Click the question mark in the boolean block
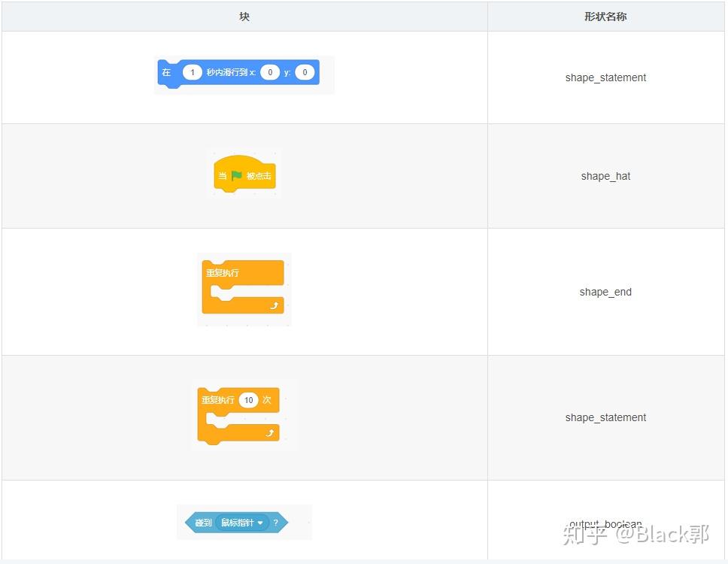The width and height of the screenshot is (728, 564). click(275, 522)
